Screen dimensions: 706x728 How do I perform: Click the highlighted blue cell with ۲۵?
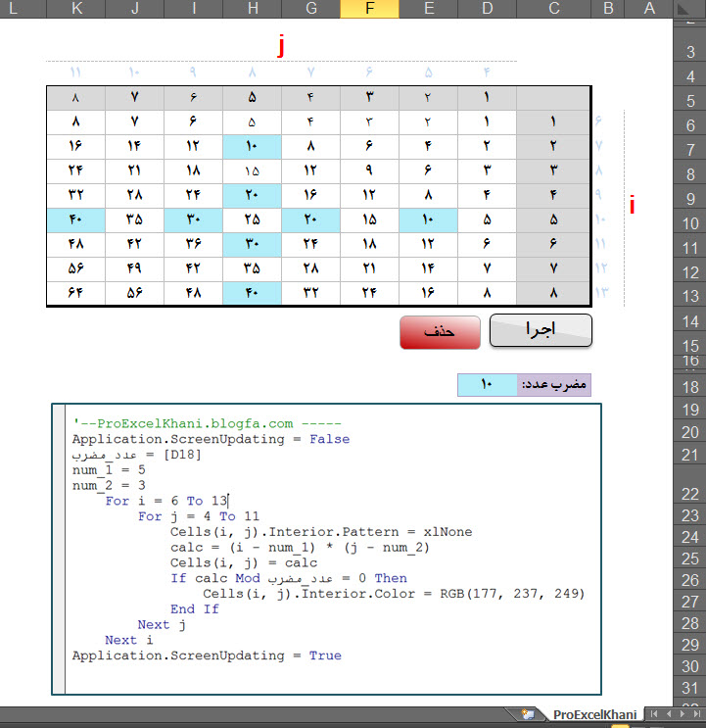pyautogui.click(x=252, y=219)
